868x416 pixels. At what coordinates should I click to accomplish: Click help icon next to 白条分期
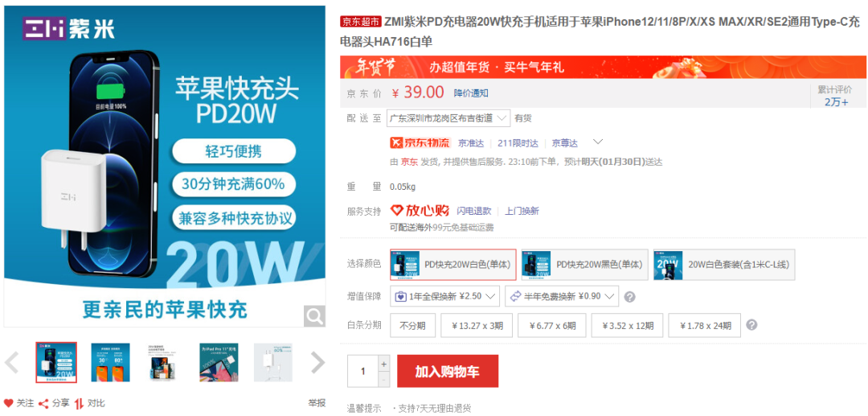pyautogui.click(x=751, y=325)
